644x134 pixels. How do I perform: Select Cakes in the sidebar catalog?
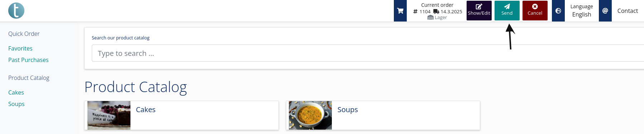16,92
